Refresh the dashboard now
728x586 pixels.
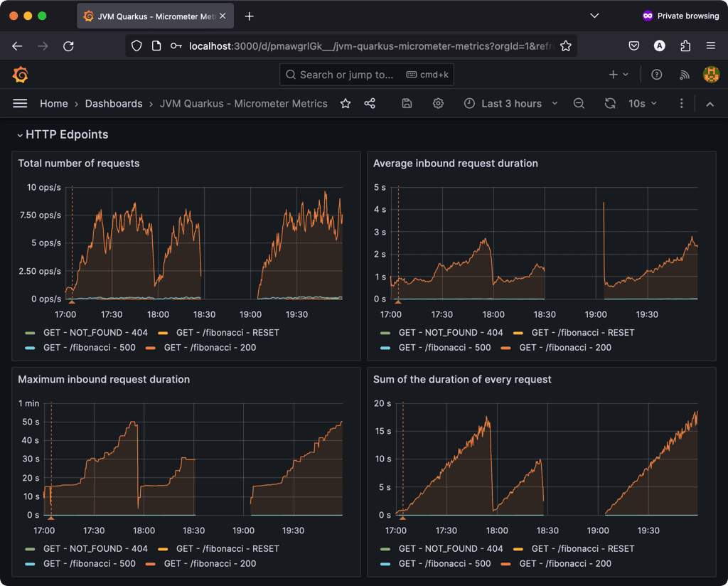[x=610, y=103]
